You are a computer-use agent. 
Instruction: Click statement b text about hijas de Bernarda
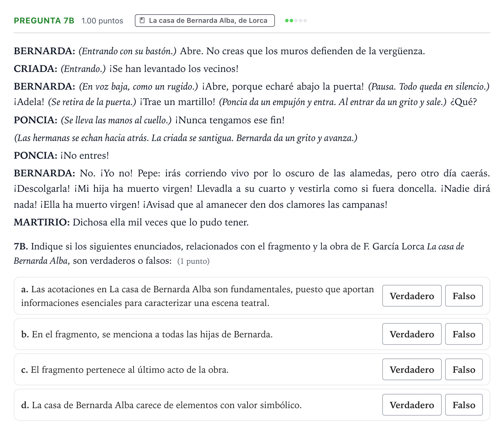[x=147, y=334]
